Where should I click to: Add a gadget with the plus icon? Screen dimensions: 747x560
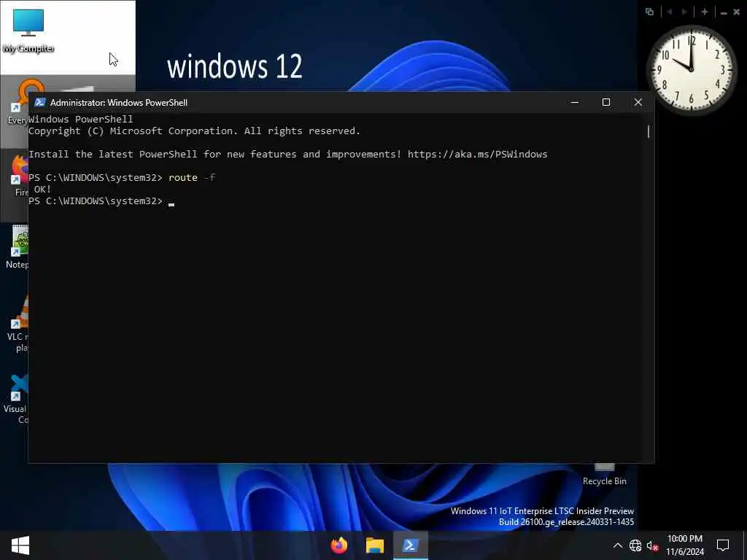705,12
